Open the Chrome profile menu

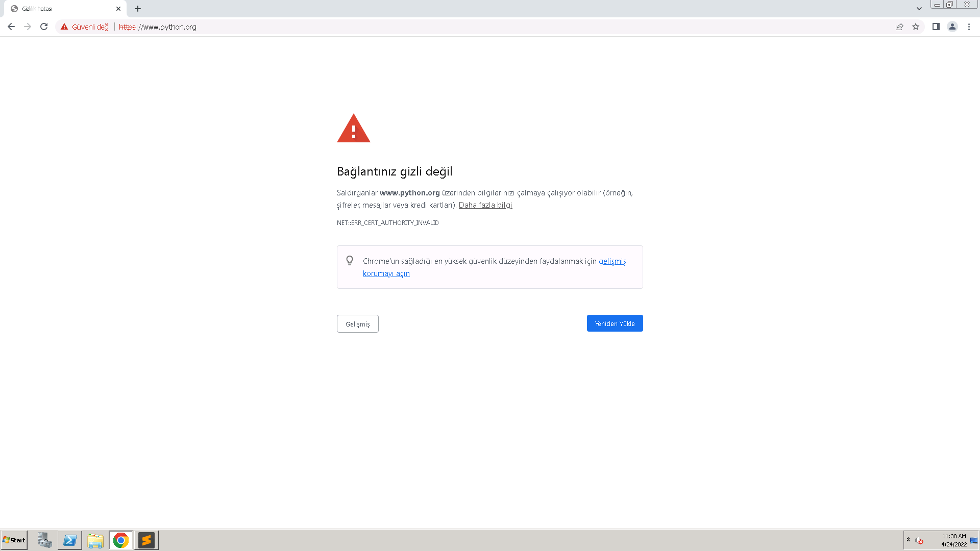tap(952, 27)
